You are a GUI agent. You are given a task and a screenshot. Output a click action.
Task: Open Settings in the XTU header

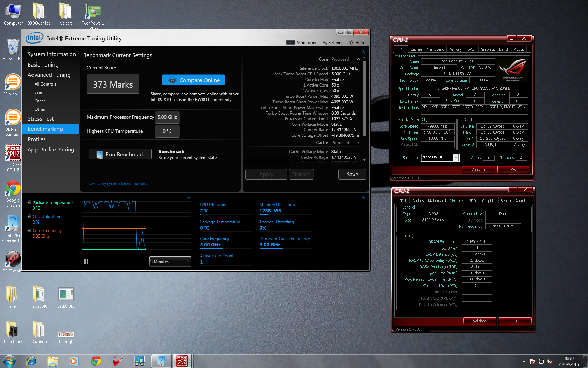(x=333, y=43)
